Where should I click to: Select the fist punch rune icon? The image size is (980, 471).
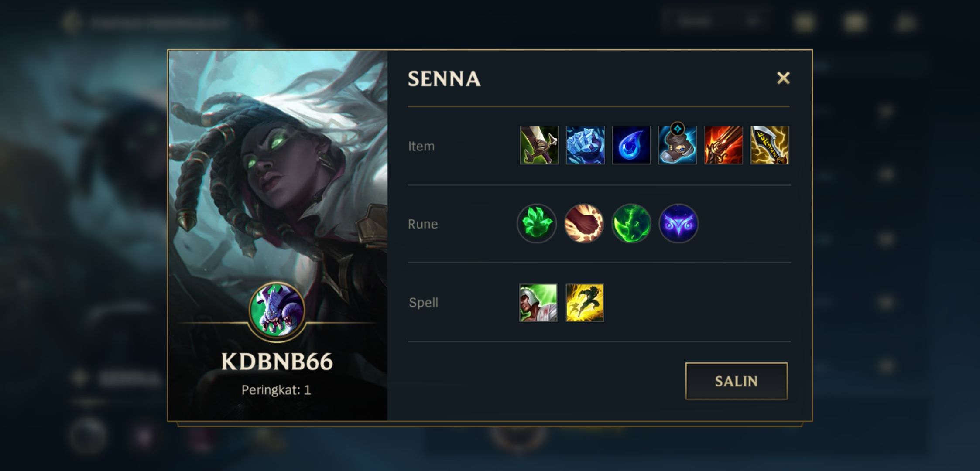click(584, 224)
